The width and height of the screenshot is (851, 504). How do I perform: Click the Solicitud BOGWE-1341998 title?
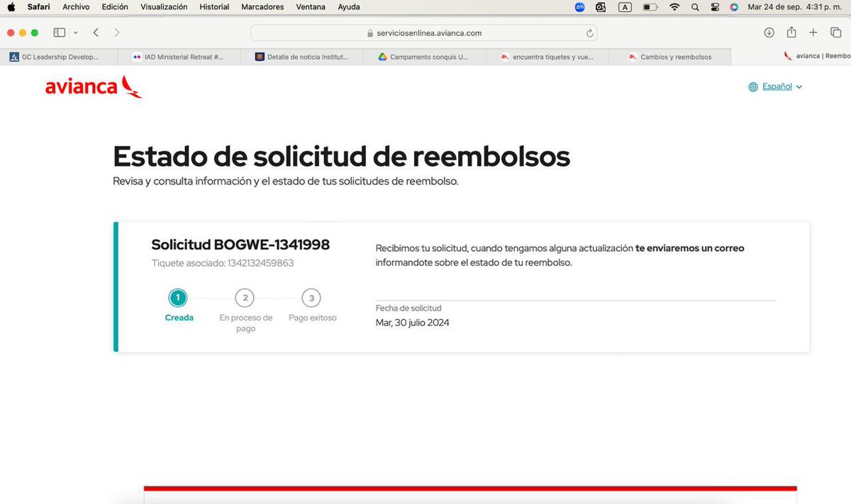(x=240, y=245)
